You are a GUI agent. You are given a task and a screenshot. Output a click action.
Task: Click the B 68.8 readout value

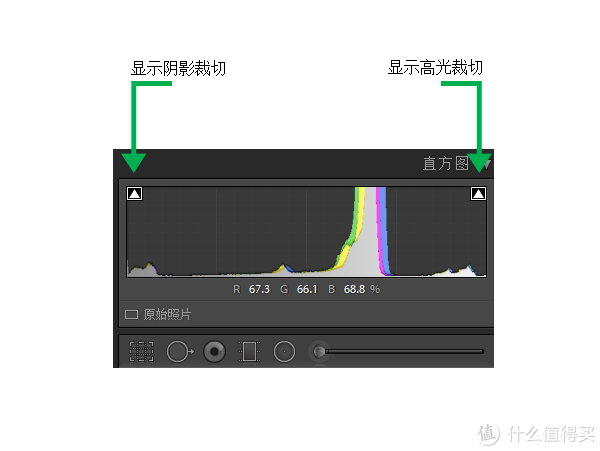(354, 289)
